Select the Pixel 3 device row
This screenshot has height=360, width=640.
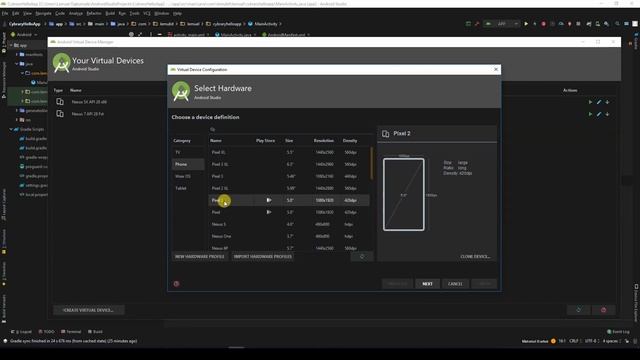(289, 176)
